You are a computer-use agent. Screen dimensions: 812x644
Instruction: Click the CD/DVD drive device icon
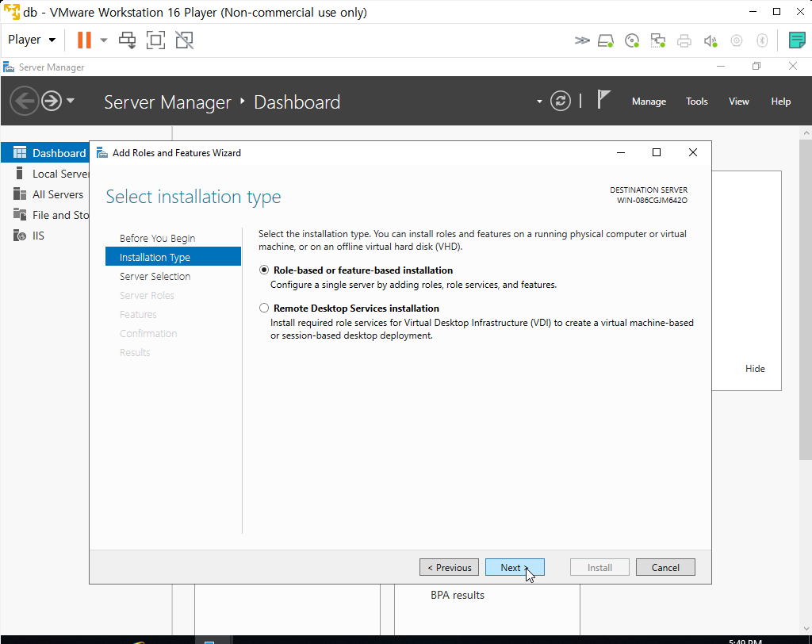click(x=632, y=40)
